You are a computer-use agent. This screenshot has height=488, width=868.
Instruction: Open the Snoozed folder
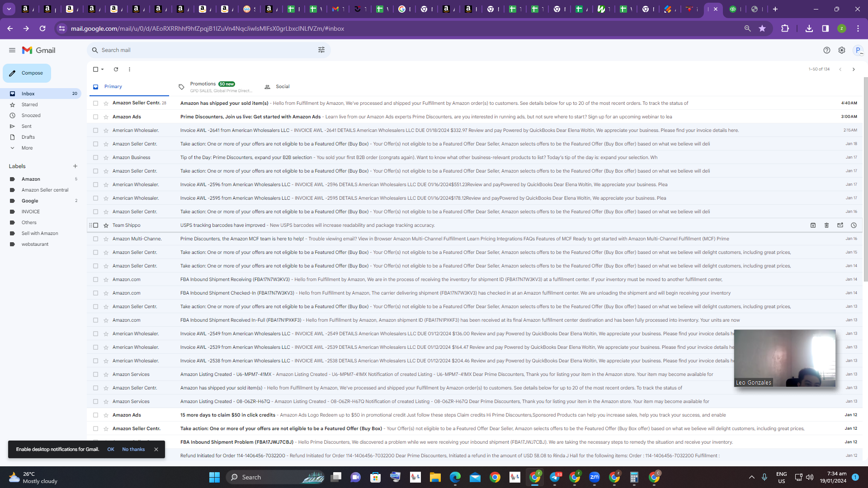pyautogui.click(x=41, y=115)
